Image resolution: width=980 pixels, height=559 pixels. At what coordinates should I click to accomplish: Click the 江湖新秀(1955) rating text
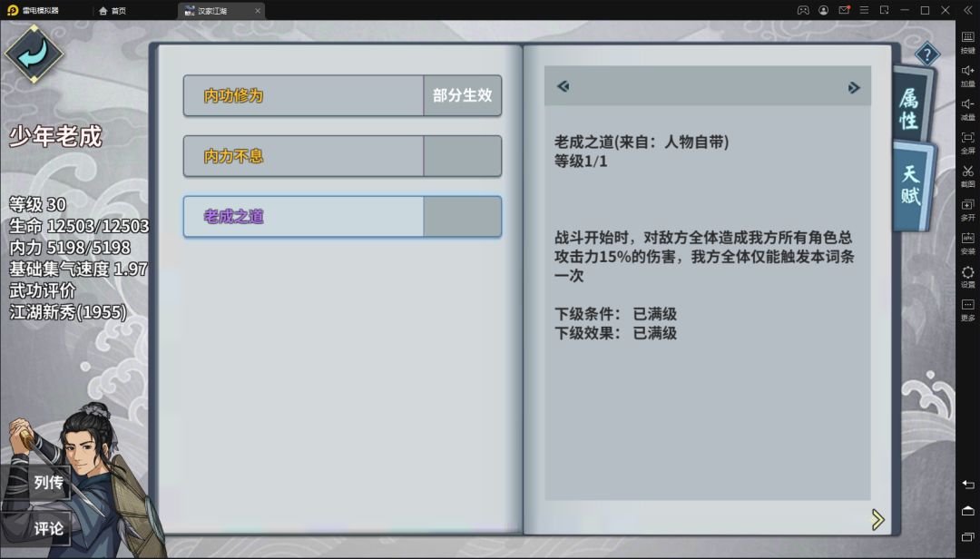click(x=67, y=311)
